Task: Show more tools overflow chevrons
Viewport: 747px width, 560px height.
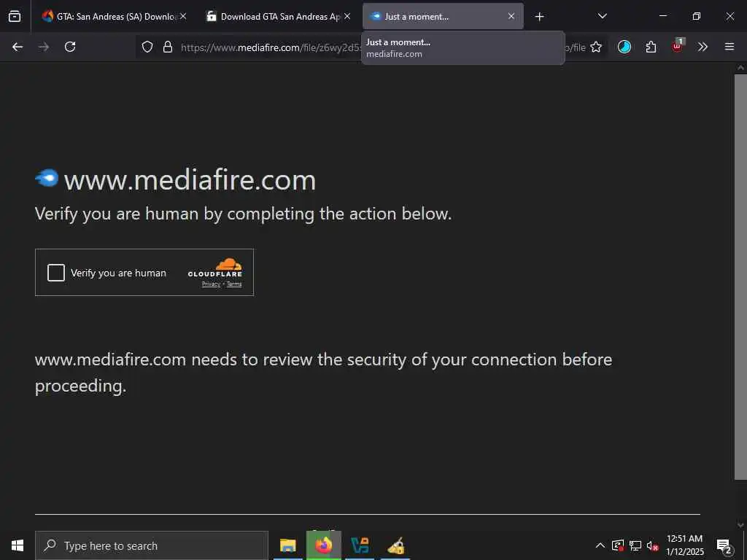Action: pyautogui.click(x=703, y=47)
